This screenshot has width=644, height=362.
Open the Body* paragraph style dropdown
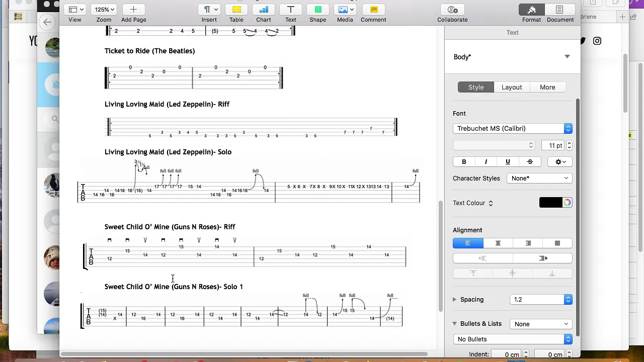coord(567,57)
